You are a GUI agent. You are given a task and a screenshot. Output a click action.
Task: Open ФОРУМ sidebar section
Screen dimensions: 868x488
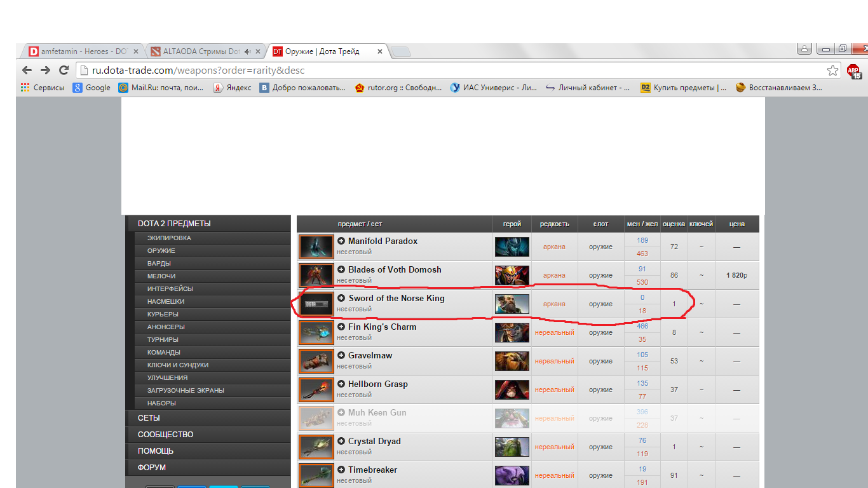tap(208, 468)
